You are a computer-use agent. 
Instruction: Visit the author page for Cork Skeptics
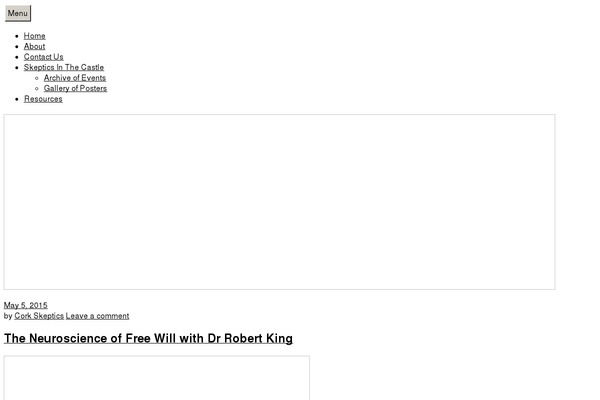point(39,316)
